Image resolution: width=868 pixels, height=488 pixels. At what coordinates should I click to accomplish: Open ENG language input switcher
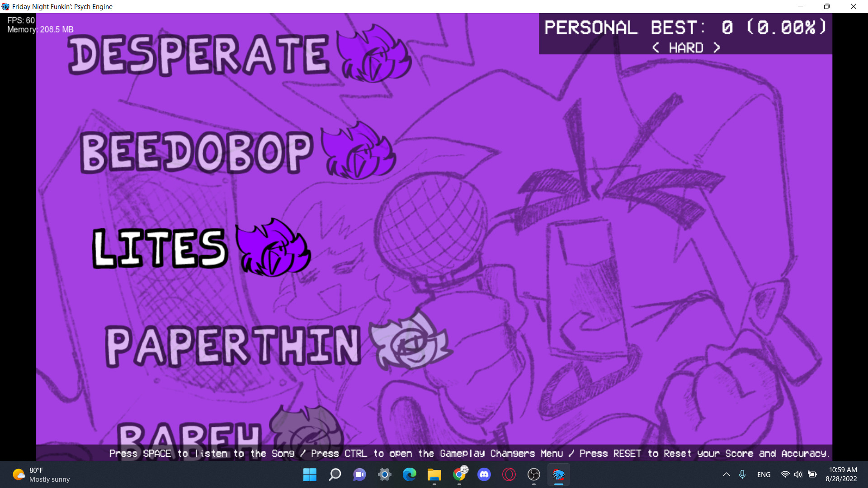pyautogui.click(x=764, y=474)
